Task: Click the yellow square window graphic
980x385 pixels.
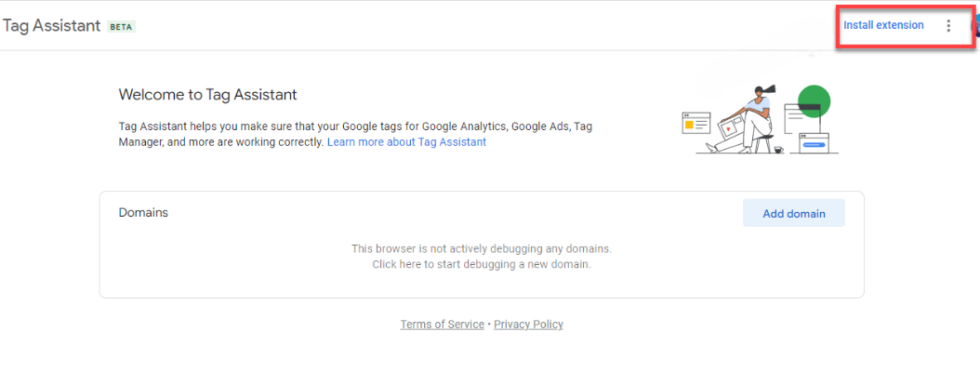Action: 690,123
